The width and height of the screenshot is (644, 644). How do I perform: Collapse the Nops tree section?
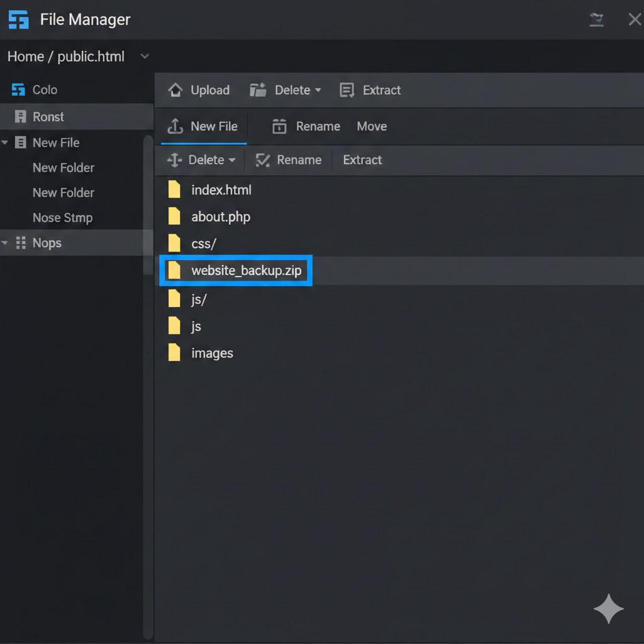[5, 243]
